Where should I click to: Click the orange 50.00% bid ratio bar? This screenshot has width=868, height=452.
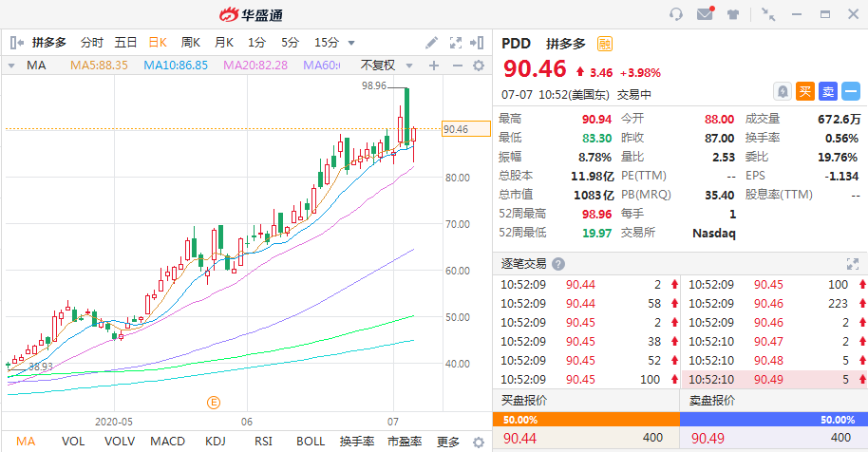pos(586,420)
